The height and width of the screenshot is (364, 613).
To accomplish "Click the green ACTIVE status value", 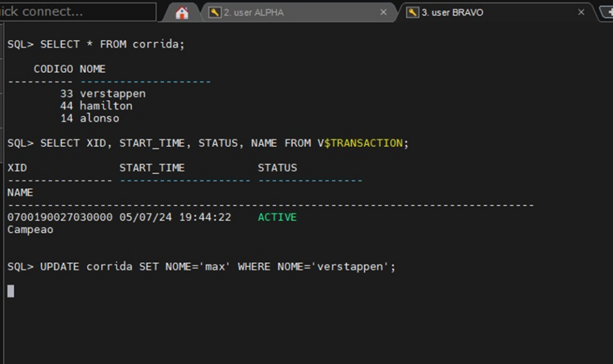I will point(277,217).
